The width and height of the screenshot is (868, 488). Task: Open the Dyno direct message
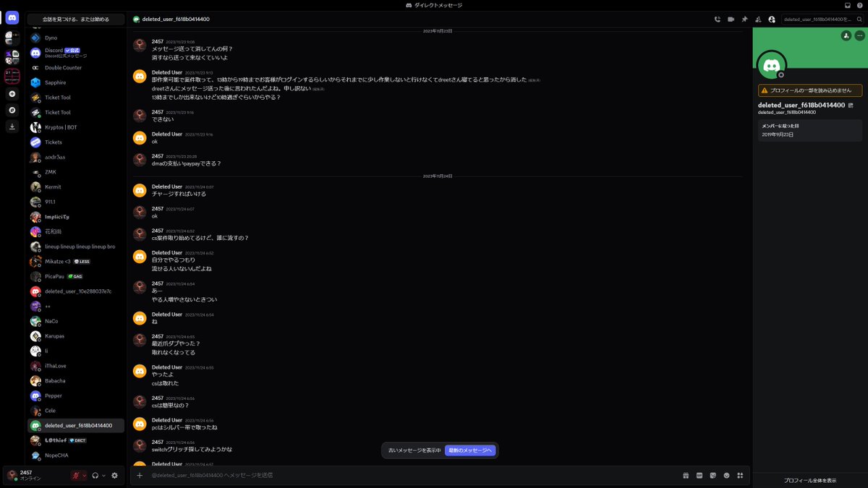[x=76, y=38]
